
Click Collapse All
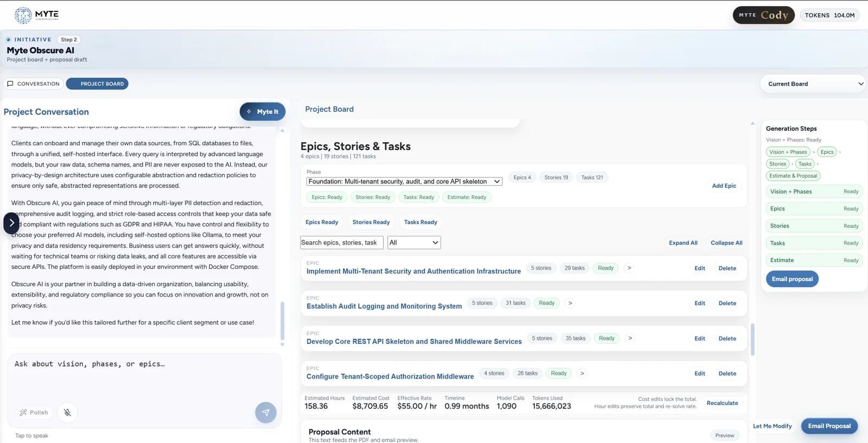tap(726, 243)
